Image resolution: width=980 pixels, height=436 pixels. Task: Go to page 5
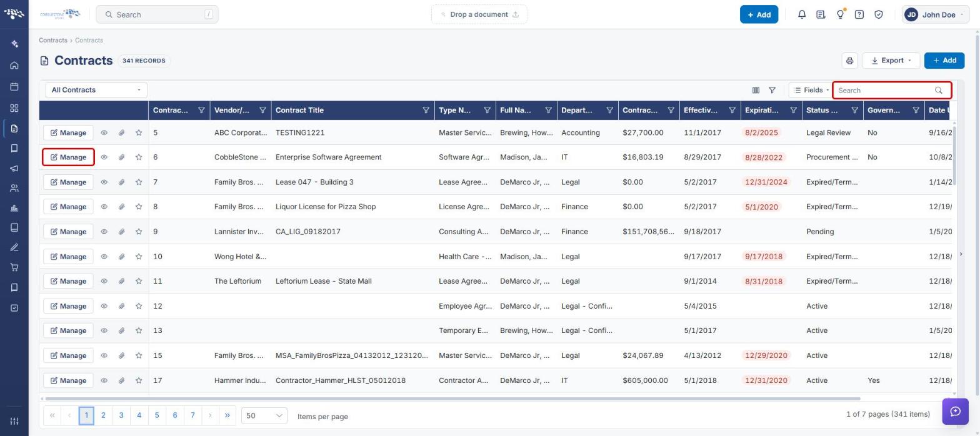click(x=157, y=415)
